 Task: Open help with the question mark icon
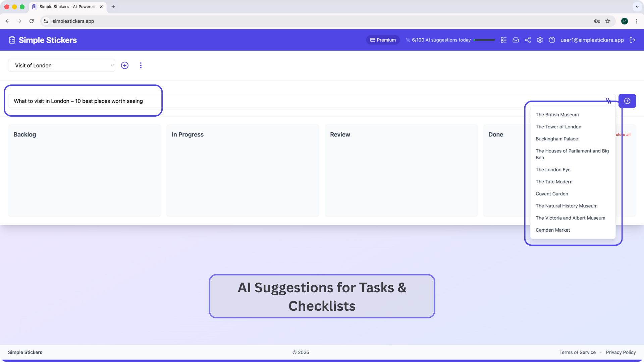(552, 40)
